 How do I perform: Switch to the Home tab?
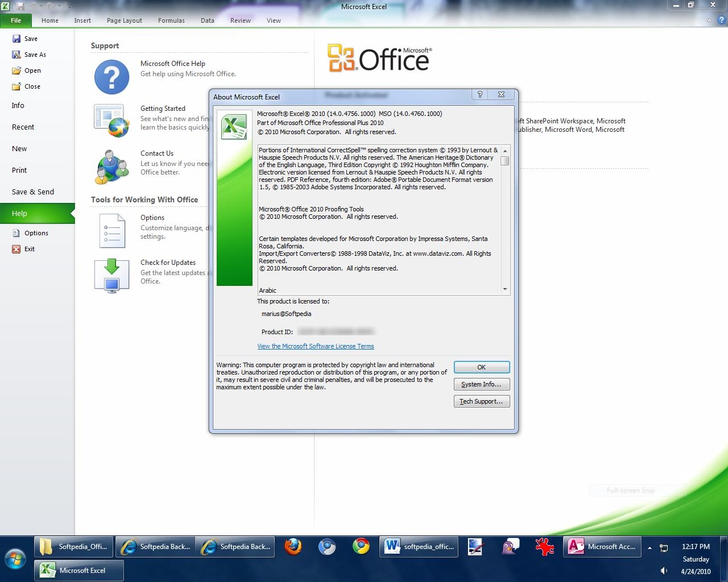pos(50,20)
